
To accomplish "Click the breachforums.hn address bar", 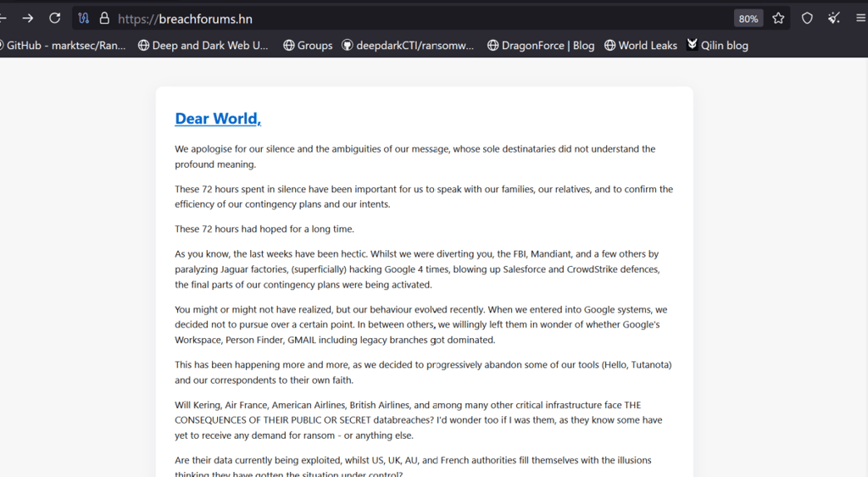I will (420, 19).
